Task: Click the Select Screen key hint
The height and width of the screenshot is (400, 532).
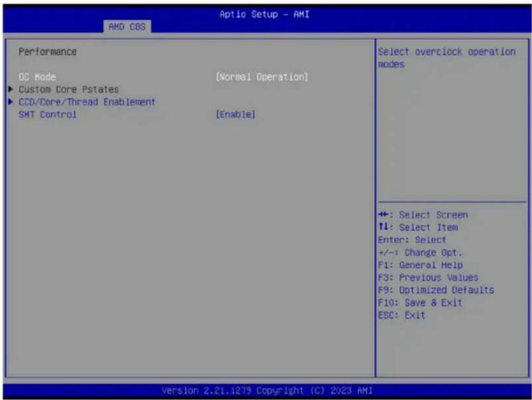Action: pyautogui.click(x=423, y=215)
